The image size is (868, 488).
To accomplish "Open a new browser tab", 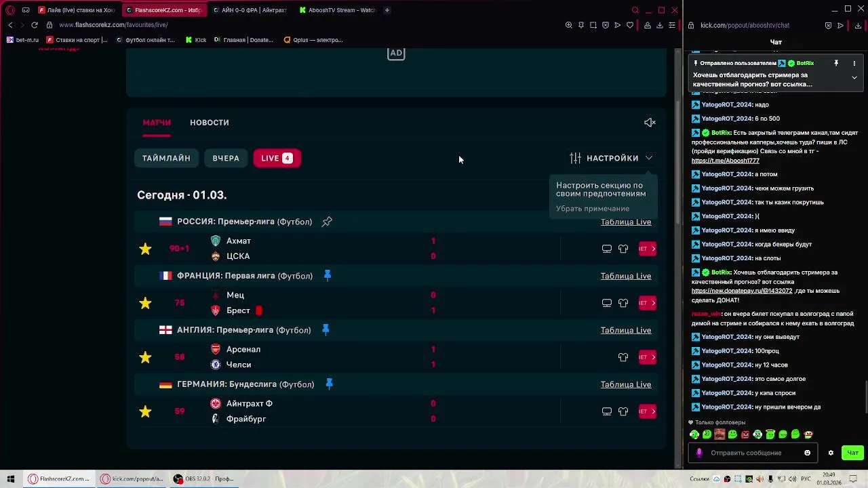I will 387,10.
